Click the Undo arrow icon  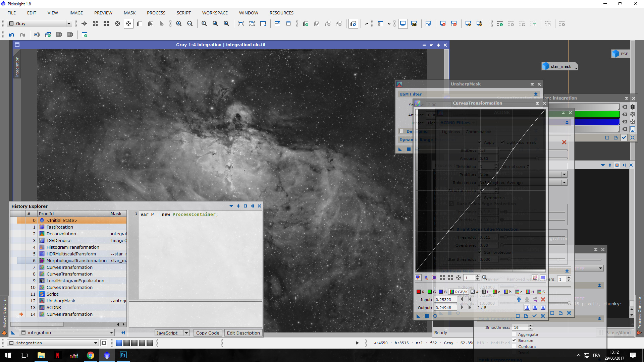[11, 35]
